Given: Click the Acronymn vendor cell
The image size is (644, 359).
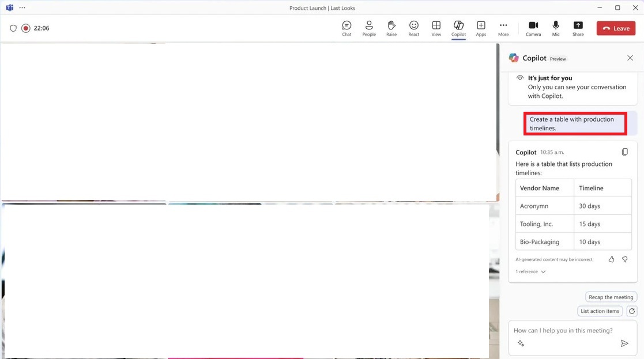Looking at the screenshot, I should (545, 206).
